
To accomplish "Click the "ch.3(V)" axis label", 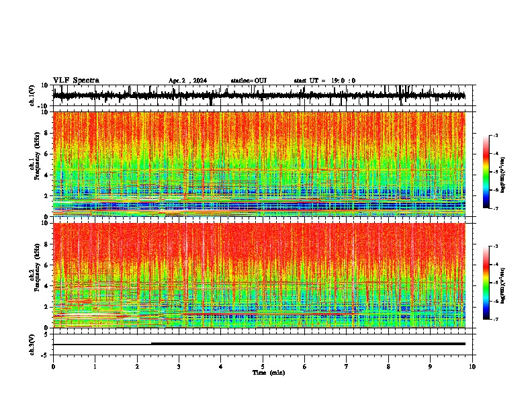I will [x=32, y=345].
